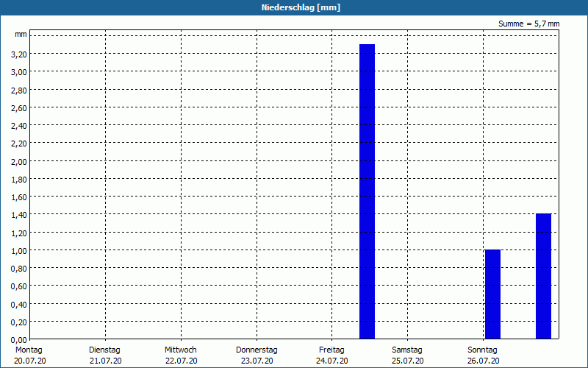Click the Donnerstag axis label

(x=257, y=350)
